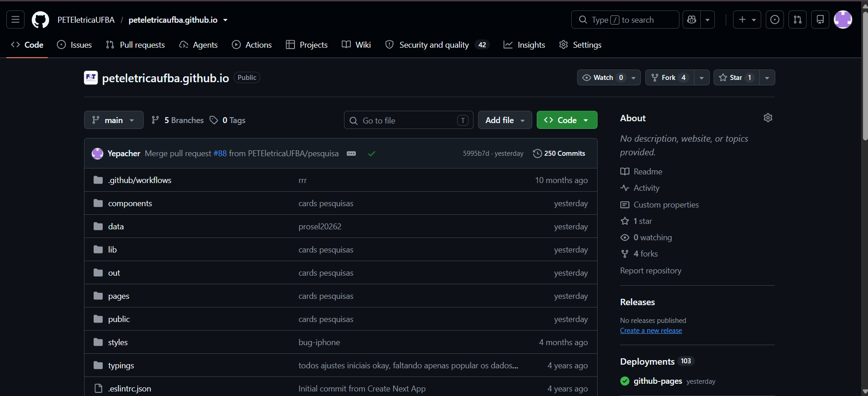868x396 pixels.
Task: Expand the Copilot dropdown arrow in header
Action: tap(708, 20)
